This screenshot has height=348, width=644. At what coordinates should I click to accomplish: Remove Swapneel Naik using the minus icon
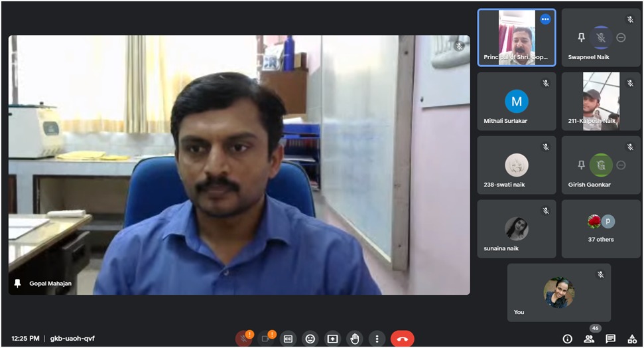(x=621, y=38)
